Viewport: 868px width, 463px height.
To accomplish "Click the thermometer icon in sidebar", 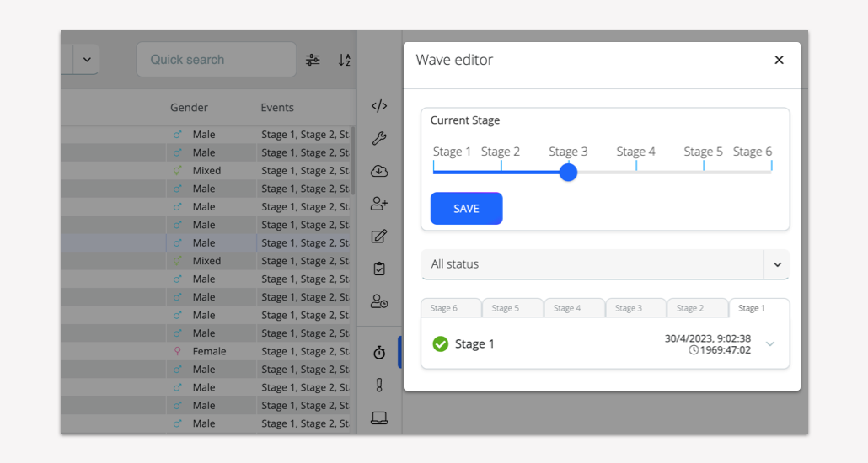I will (379, 385).
